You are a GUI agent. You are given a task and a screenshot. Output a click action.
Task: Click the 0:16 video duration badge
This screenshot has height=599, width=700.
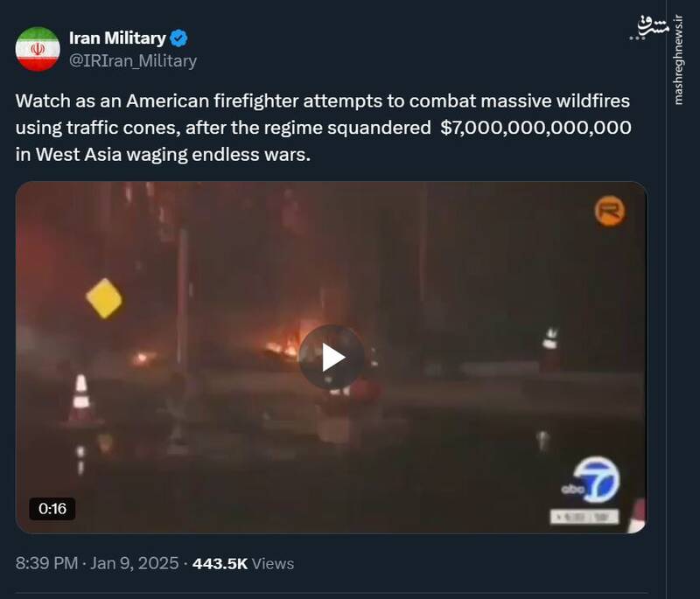click(x=52, y=508)
